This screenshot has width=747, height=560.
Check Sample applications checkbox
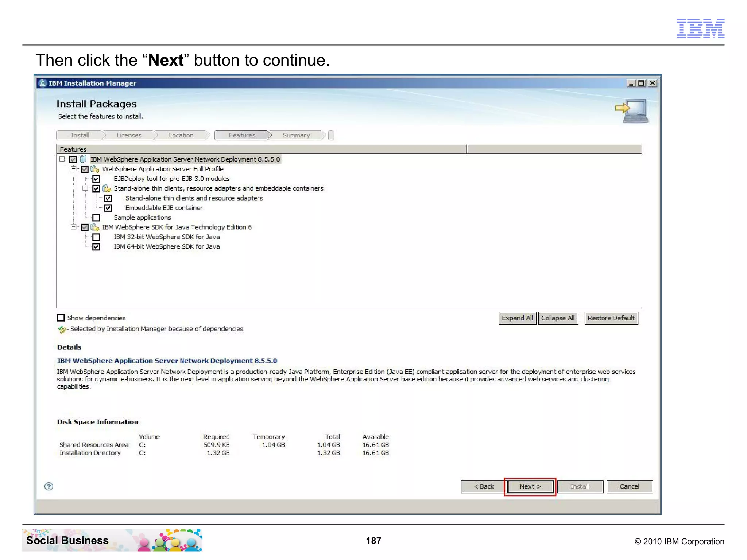click(96, 218)
